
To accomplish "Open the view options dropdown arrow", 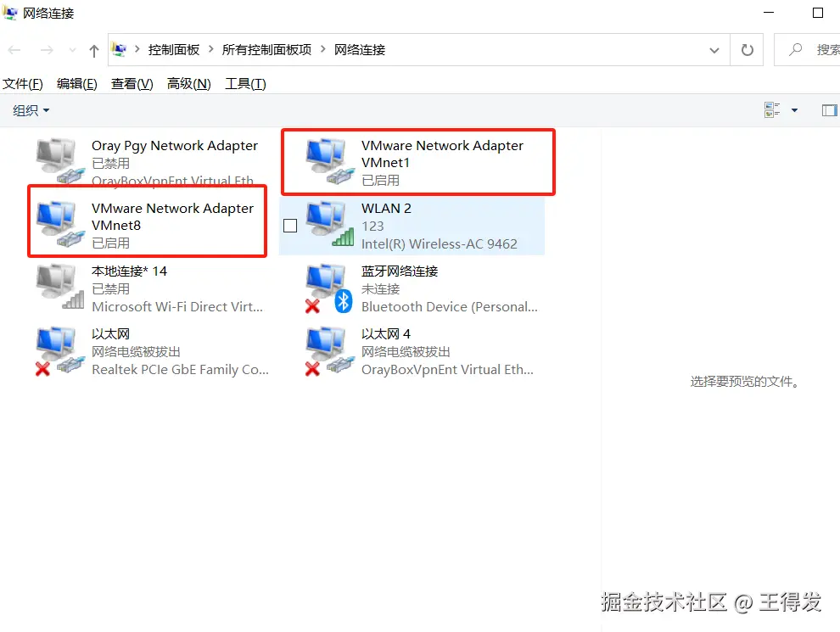I will point(794,110).
